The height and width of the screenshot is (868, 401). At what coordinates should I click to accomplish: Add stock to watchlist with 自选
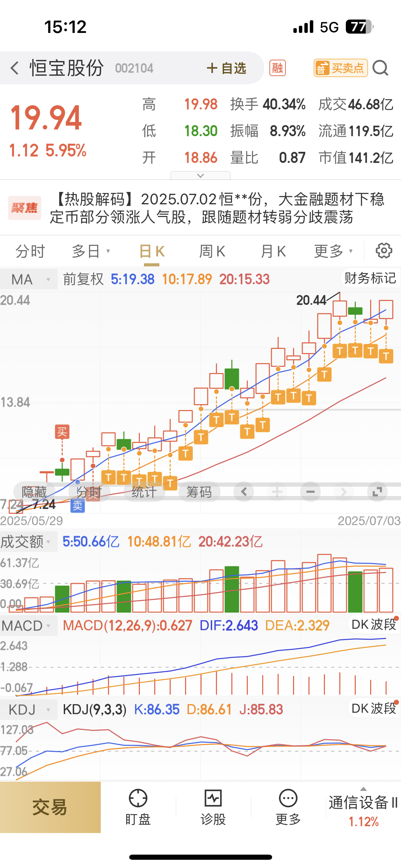tap(227, 68)
